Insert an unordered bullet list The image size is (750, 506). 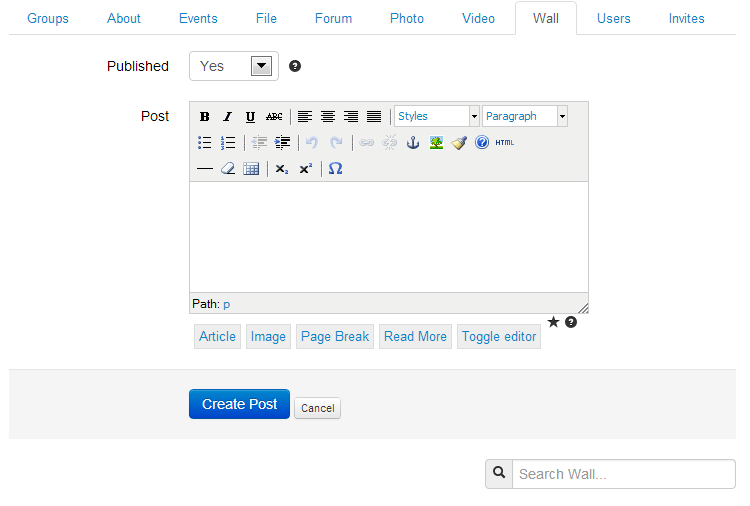tap(205, 143)
